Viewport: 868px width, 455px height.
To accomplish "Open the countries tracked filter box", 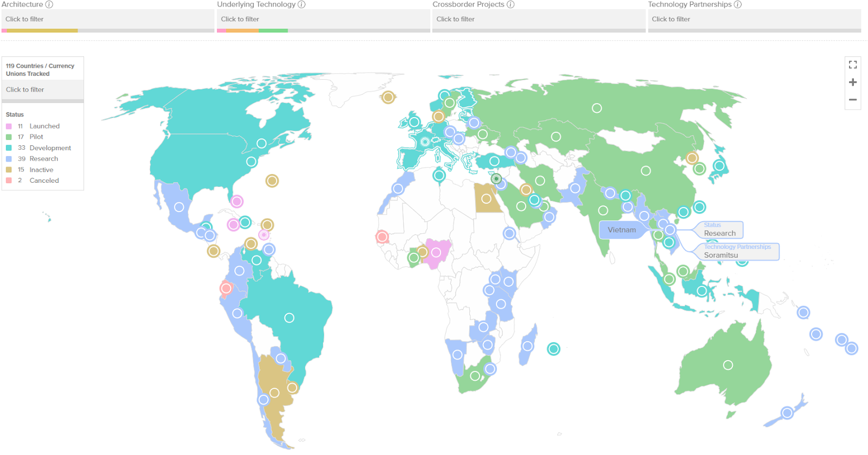I will (42, 89).
